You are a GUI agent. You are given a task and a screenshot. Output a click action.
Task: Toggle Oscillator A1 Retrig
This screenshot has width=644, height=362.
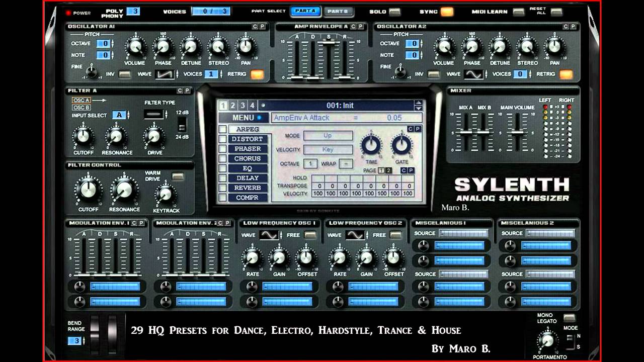257,74
